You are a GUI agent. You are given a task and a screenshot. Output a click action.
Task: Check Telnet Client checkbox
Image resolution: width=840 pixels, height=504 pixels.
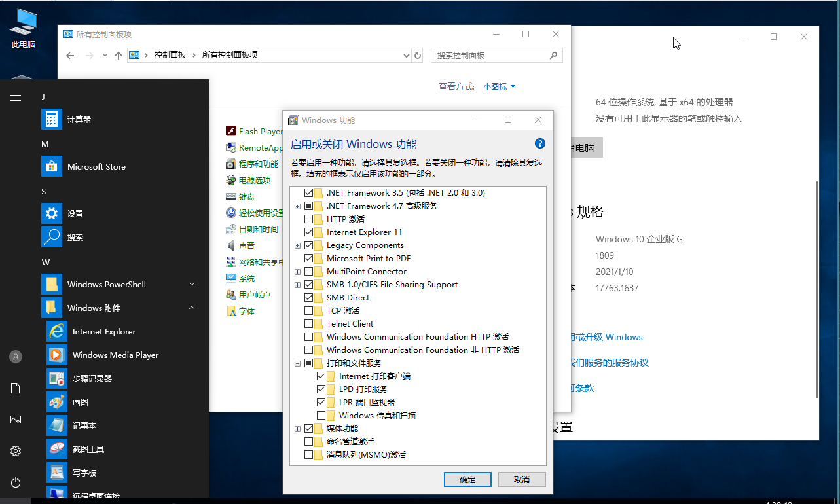pyautogui.click(x=309, y=324)
